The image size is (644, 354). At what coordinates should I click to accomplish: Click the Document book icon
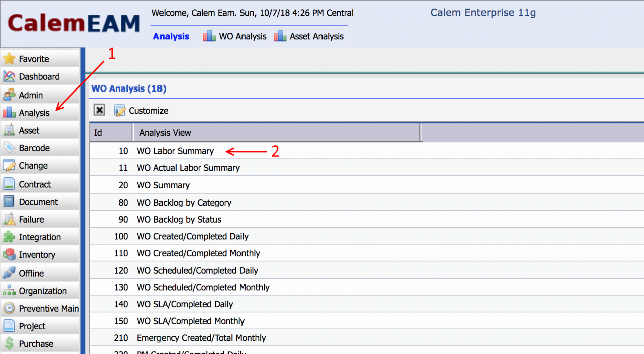[9, 202]
